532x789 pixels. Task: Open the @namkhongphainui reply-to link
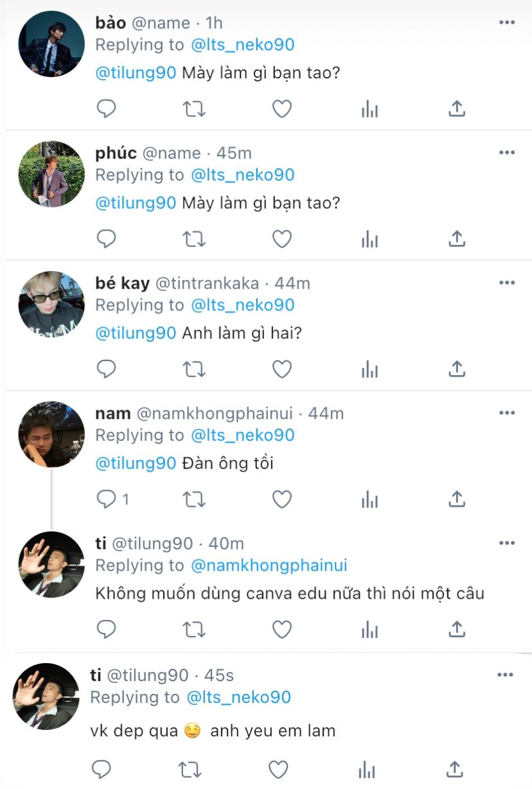(269, 565)
